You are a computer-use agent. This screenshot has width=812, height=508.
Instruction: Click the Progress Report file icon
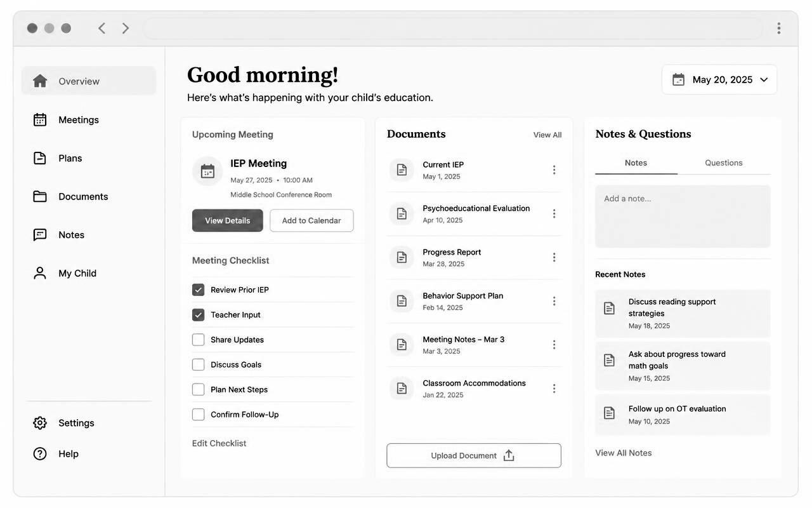[x=402, y=257]
